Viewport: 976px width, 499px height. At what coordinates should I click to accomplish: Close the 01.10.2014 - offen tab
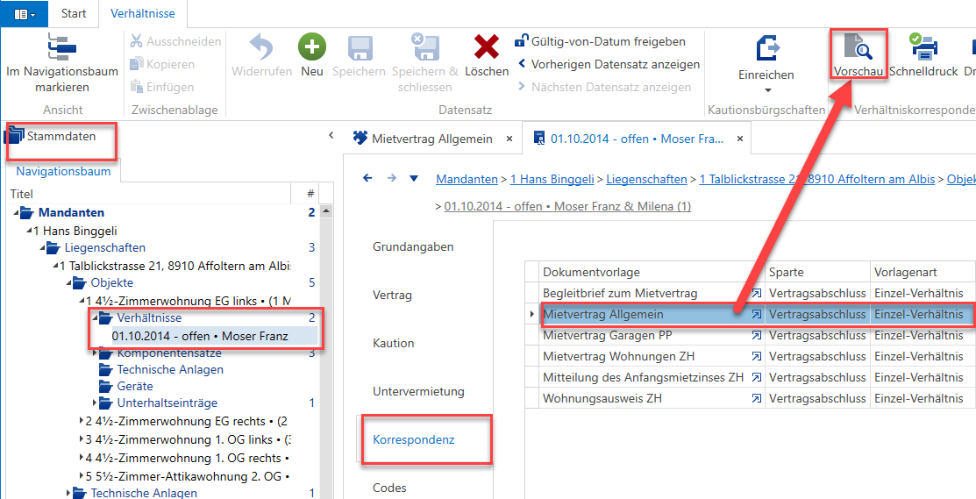pyautogui.click(x=739, y=138)
